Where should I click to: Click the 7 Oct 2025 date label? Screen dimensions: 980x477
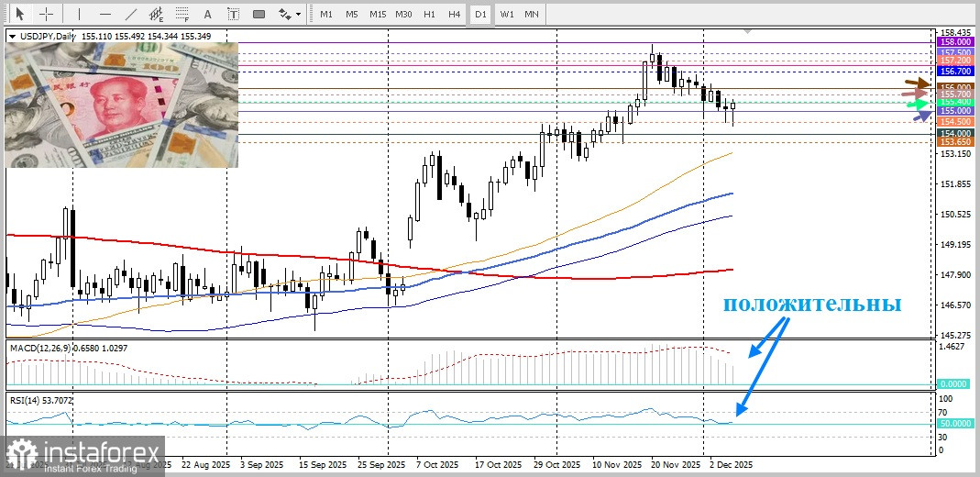point(435,466)
